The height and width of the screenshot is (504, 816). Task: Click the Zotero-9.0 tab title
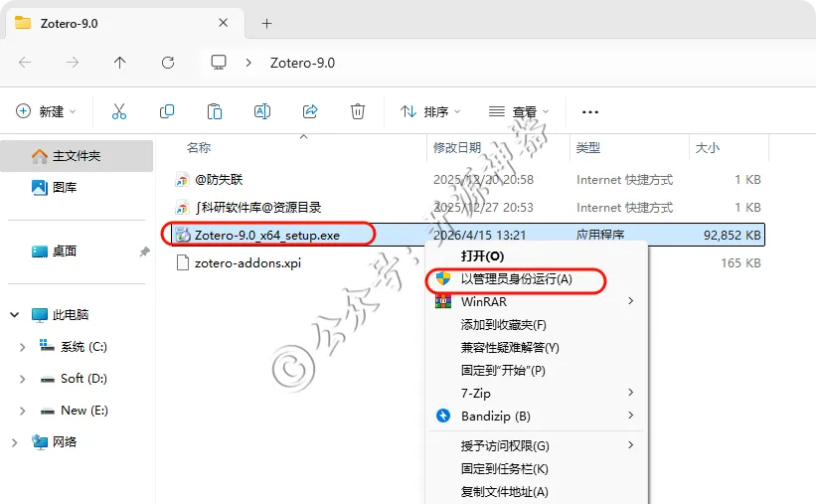pos(70,24)
